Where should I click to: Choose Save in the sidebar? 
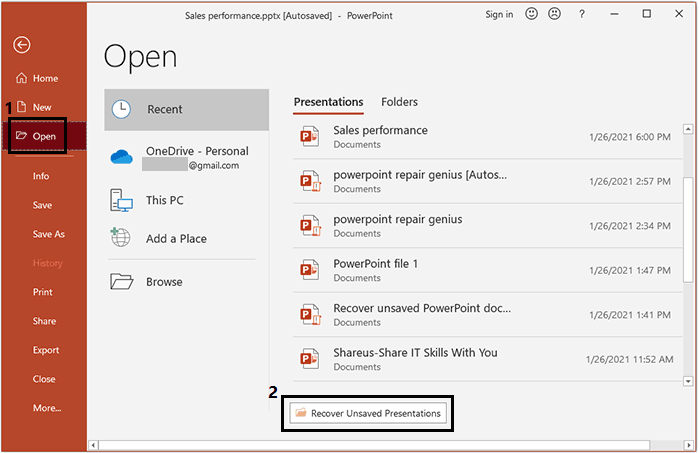pos(42,205)
